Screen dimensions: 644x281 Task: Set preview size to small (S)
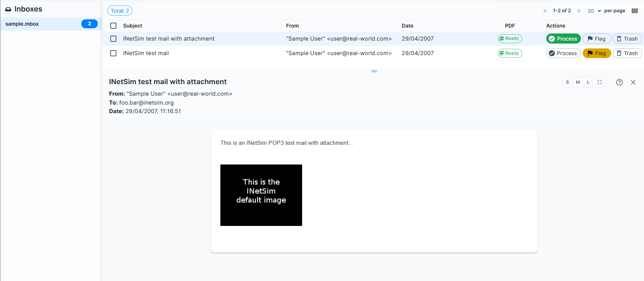pos(567,82)
